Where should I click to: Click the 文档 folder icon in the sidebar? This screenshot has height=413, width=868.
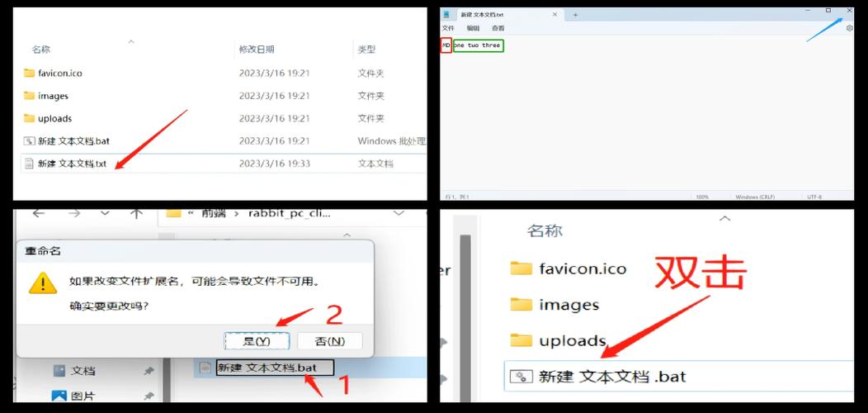[59, 371]
